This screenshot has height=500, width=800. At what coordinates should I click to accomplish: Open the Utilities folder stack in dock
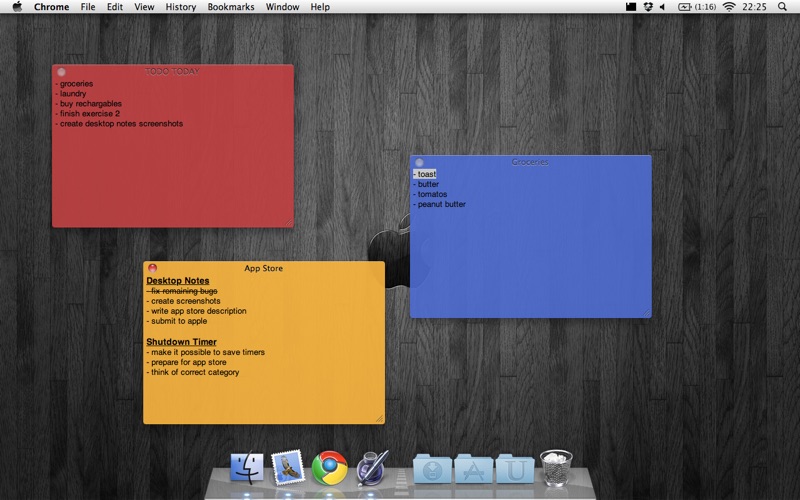(x=514, y=468)
